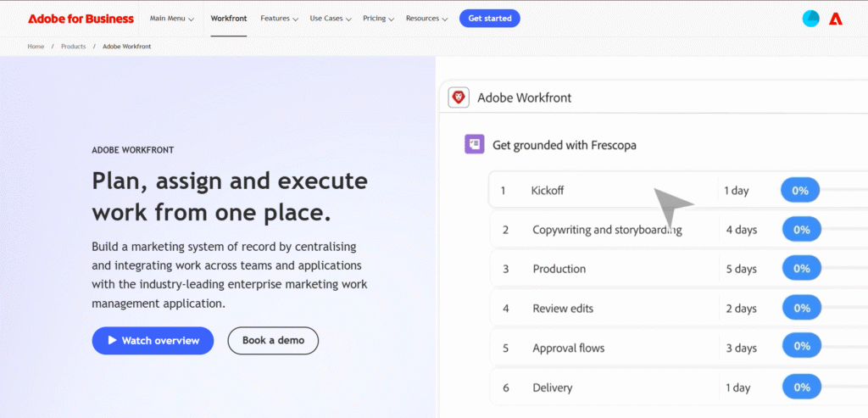Screen dimensions: 868x418
Task: Click the 2 days duration value
Action: coord(742,309)
